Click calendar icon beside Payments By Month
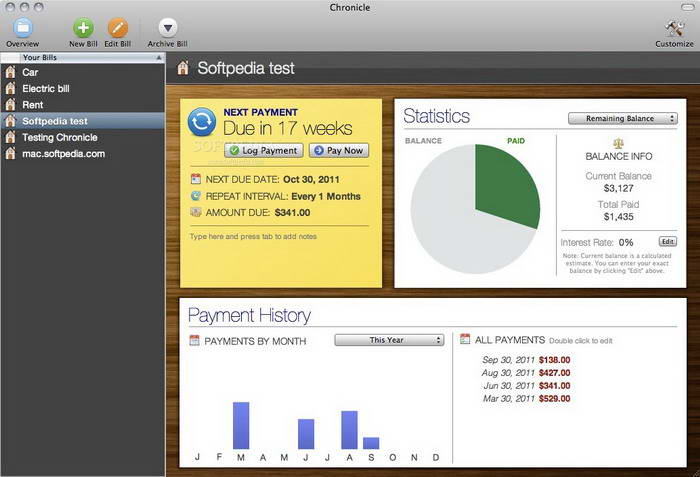The image size is (700, 477). tap(194, 340)
